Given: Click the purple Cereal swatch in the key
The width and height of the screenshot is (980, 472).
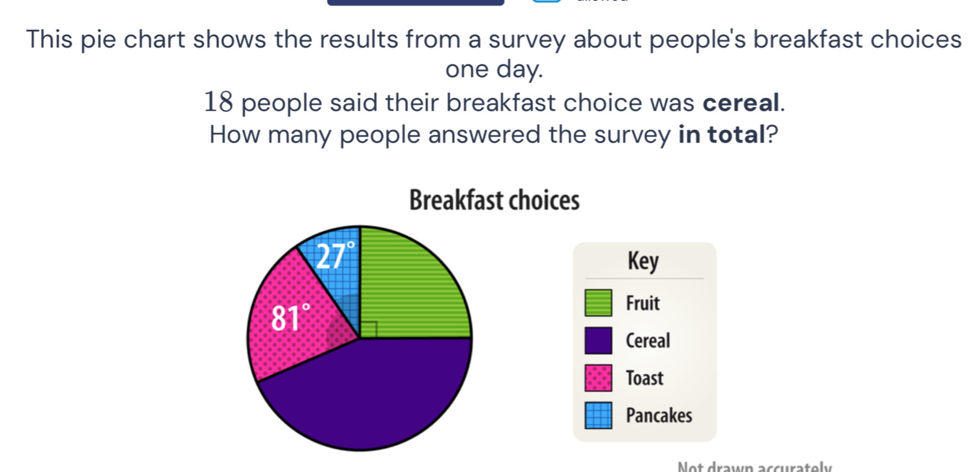Looking at the screenshot, I should pyautogui.click(x=598, y=341).
